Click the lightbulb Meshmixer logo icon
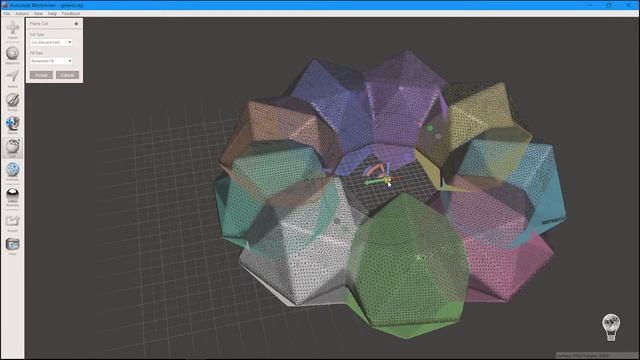The height and width of the screenshot is (360, 640). (611, 327)
